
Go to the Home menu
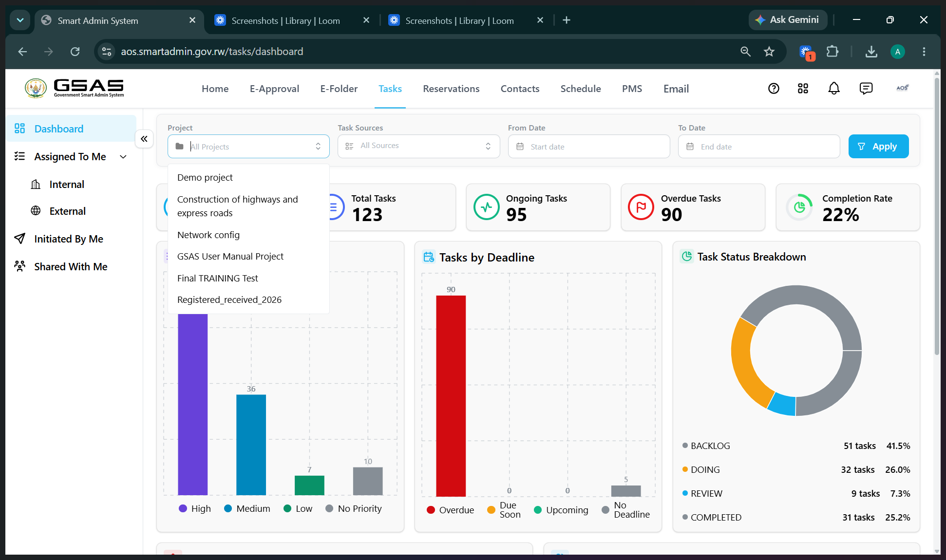tap(215, 89)
